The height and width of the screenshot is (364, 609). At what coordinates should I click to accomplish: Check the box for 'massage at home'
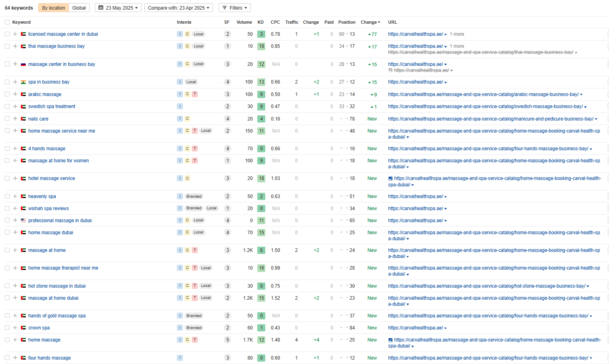7,250
